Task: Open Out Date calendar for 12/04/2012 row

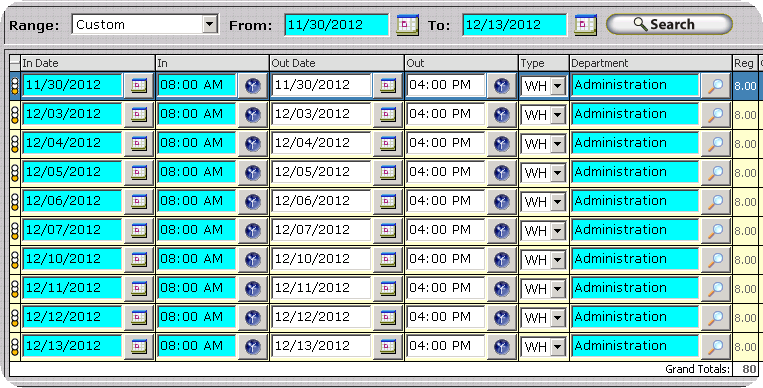Action: [388, 144]
